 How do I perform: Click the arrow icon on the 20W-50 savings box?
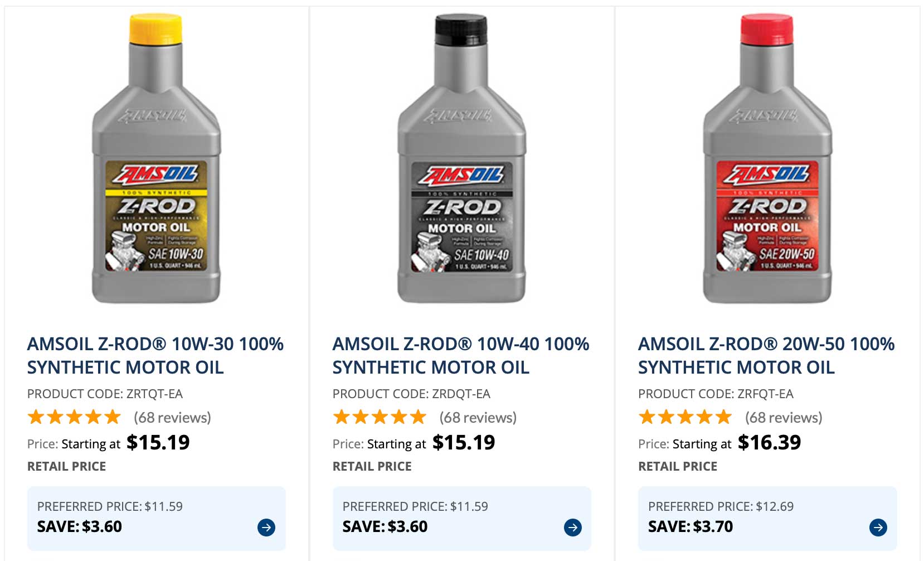(x=878, y=526)
